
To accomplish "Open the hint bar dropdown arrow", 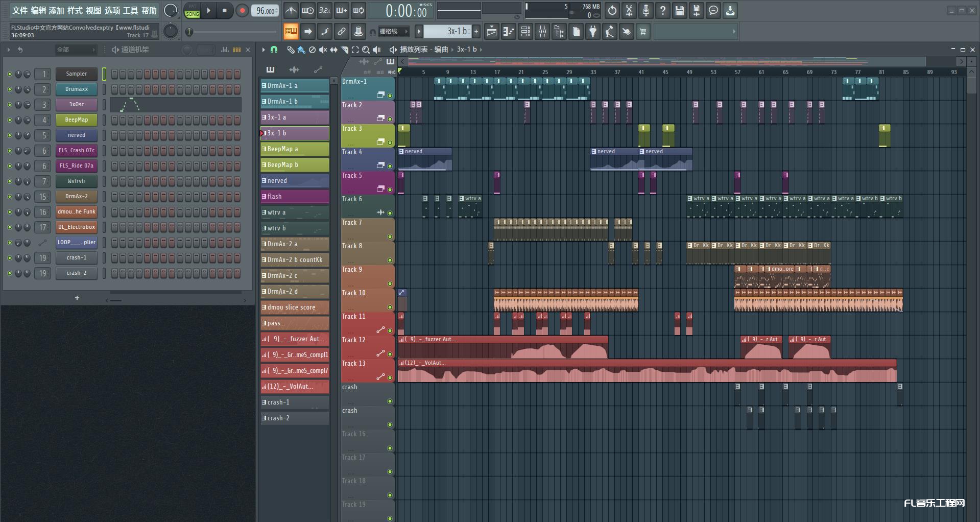I will pyautogui.click(x=734, y=32).
